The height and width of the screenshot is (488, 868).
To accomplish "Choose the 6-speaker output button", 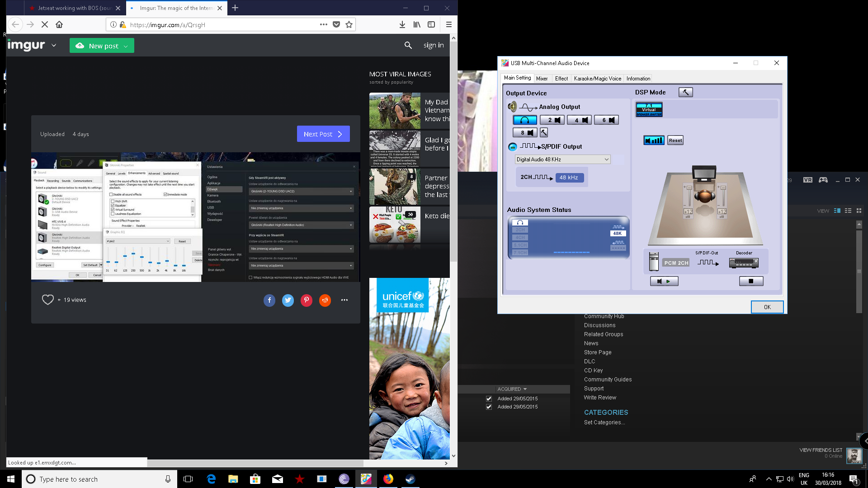I will pyautogui.click(x=606, y=120).
